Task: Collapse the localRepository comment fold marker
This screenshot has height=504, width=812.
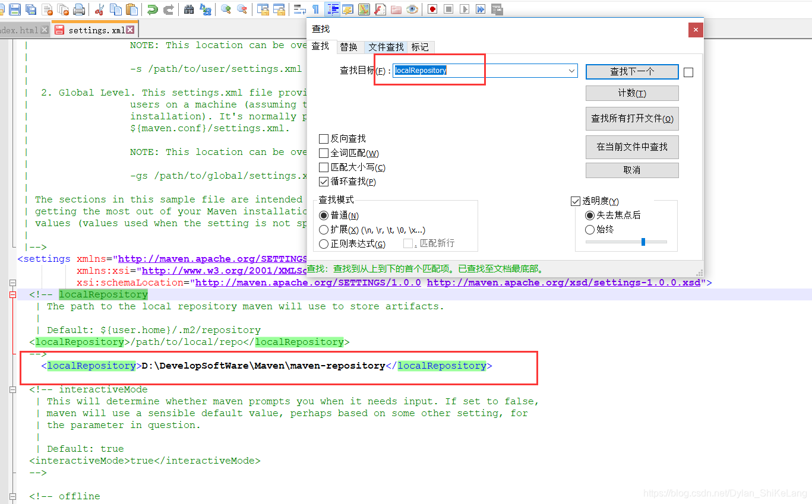Action: (x=12, y=294)
